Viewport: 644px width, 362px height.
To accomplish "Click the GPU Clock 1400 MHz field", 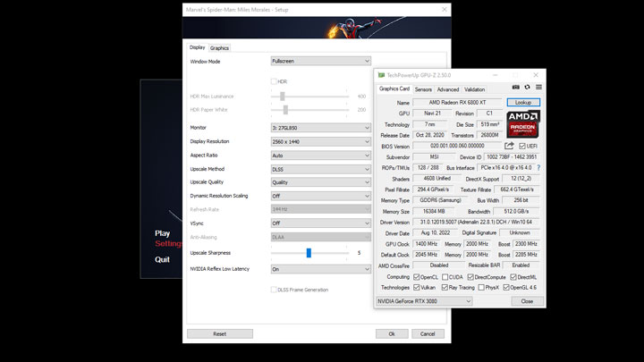I will click(x=426, y=244).
